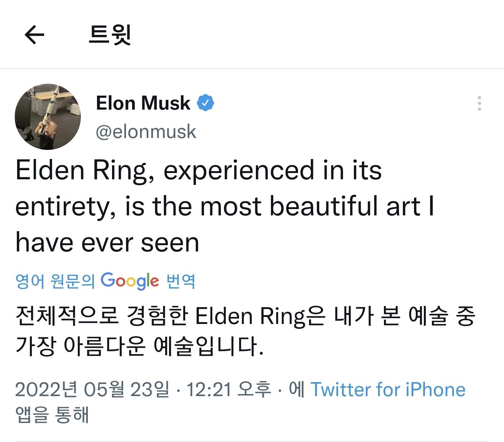
Task: Click the phrase "have ever seen"
Action: (107, 243)
